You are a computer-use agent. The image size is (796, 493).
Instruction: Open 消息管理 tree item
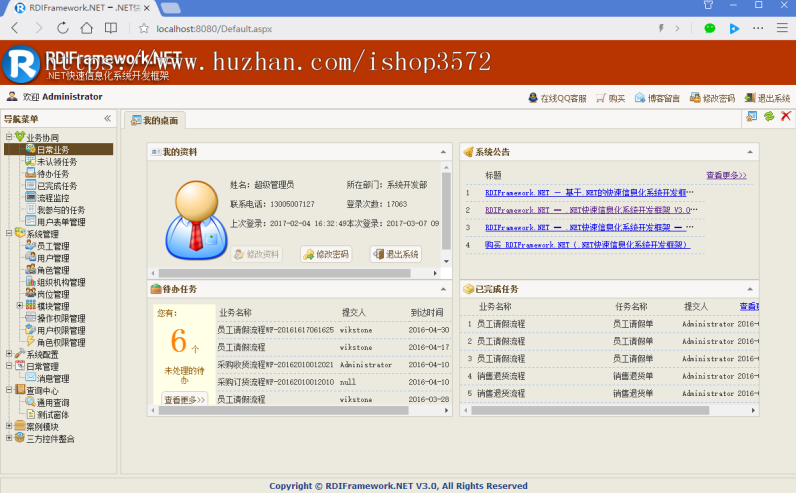click(x=53, y=379)
